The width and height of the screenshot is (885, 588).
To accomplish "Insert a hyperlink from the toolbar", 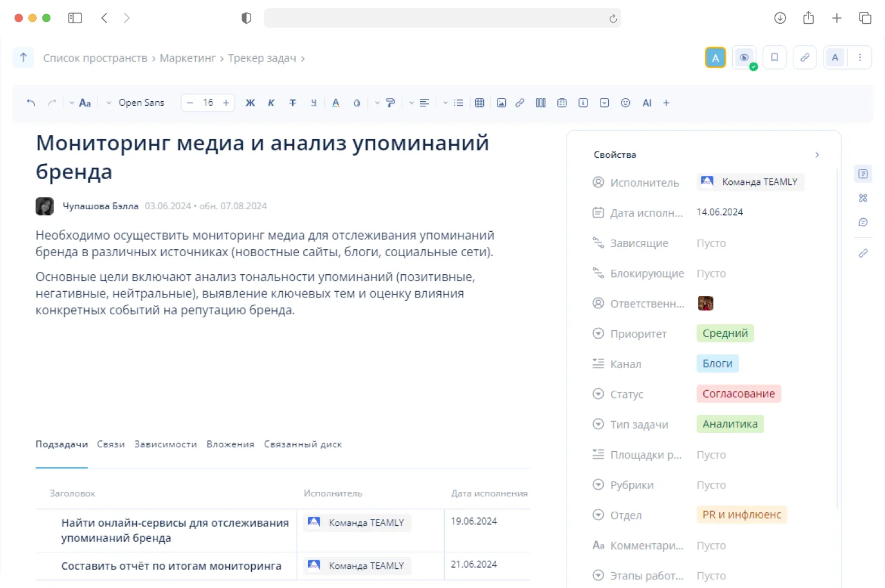I will [x=520, y=103].
